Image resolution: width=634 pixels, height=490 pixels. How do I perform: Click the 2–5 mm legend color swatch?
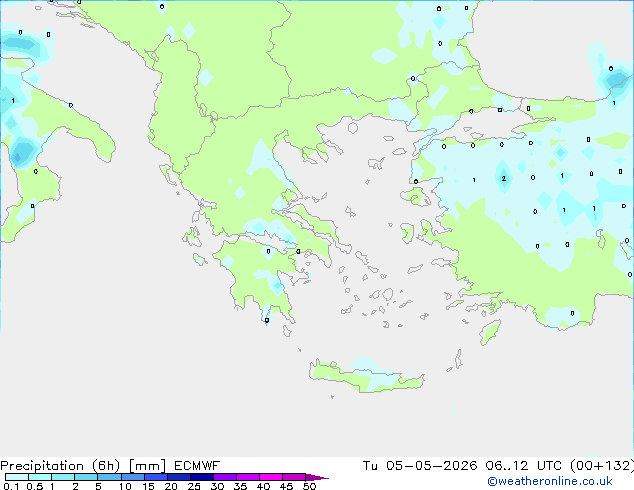[86, 477]
